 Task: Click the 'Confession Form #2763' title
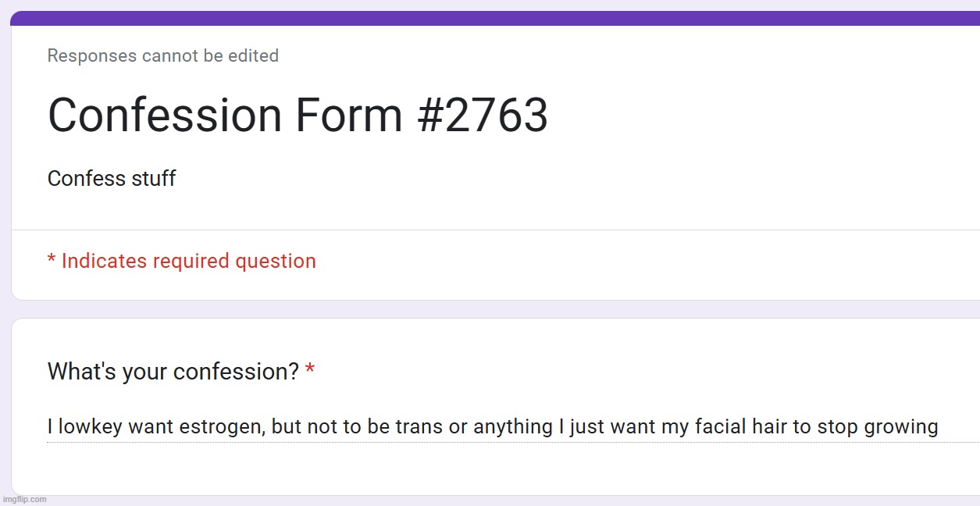click(298, 116)
